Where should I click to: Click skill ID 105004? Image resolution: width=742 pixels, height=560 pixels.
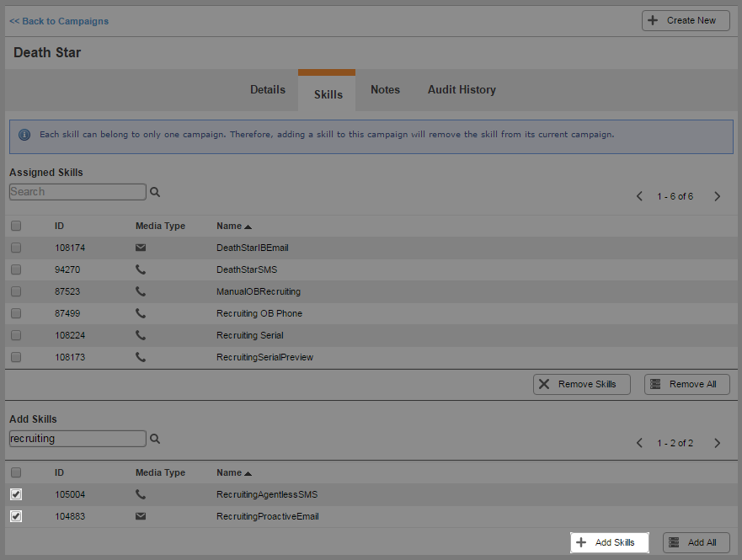coord(70,494)
